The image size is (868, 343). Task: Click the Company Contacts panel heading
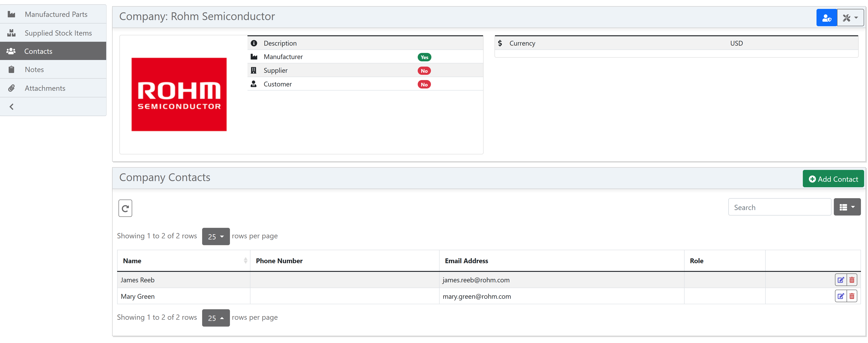165,177
